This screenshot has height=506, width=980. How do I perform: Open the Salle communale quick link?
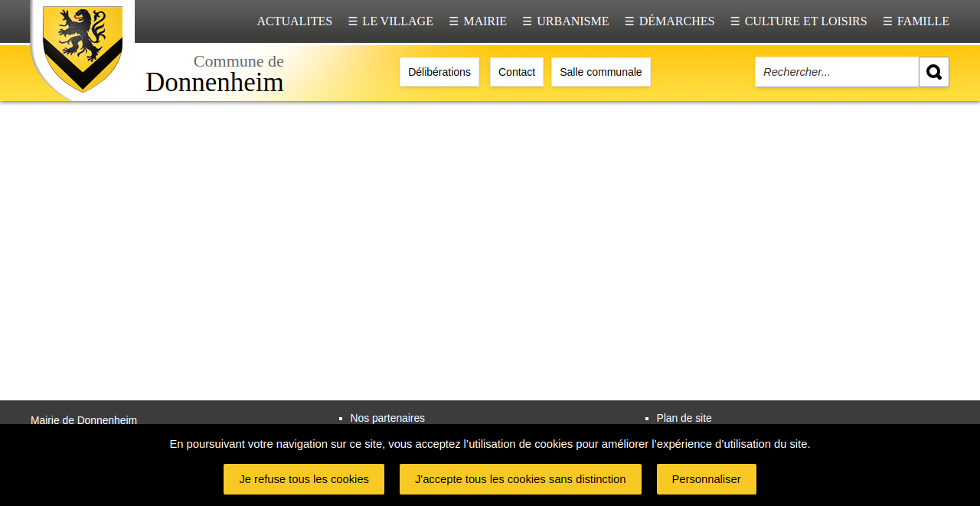pyautogui.click(x=601, y=72)
